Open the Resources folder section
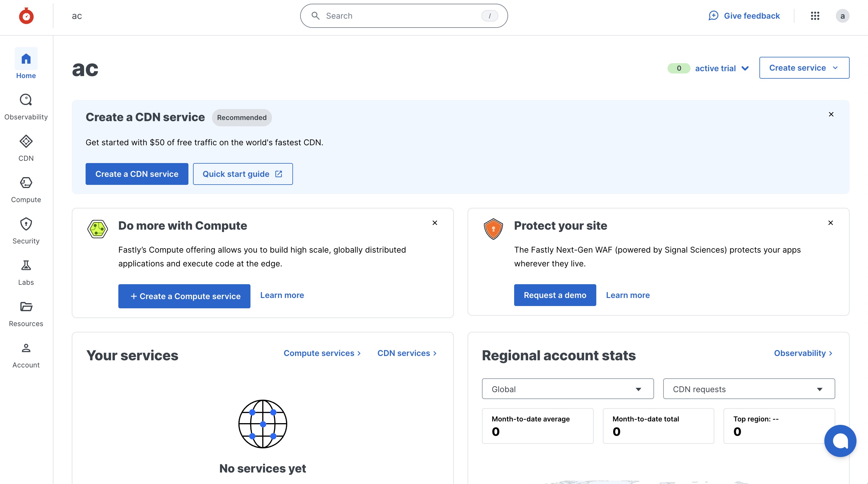Image resolution: width=868 pixels, height=484 pixels. coord(26,314)
